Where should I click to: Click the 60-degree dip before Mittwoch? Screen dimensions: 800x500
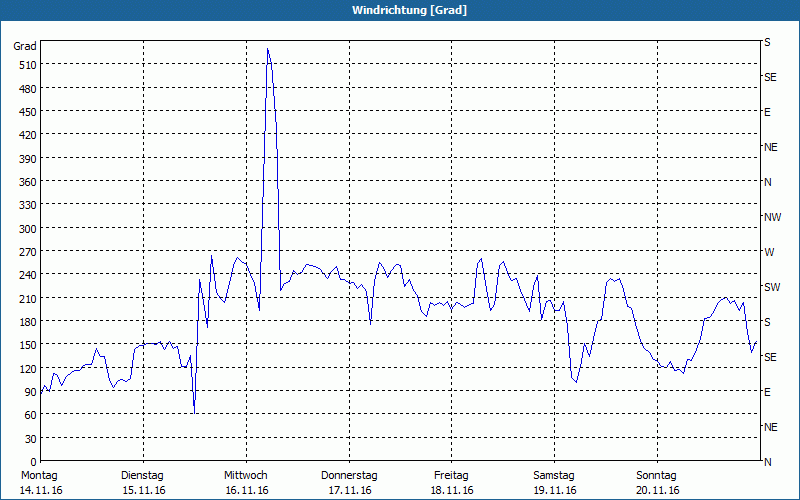[x=195, y=412]
